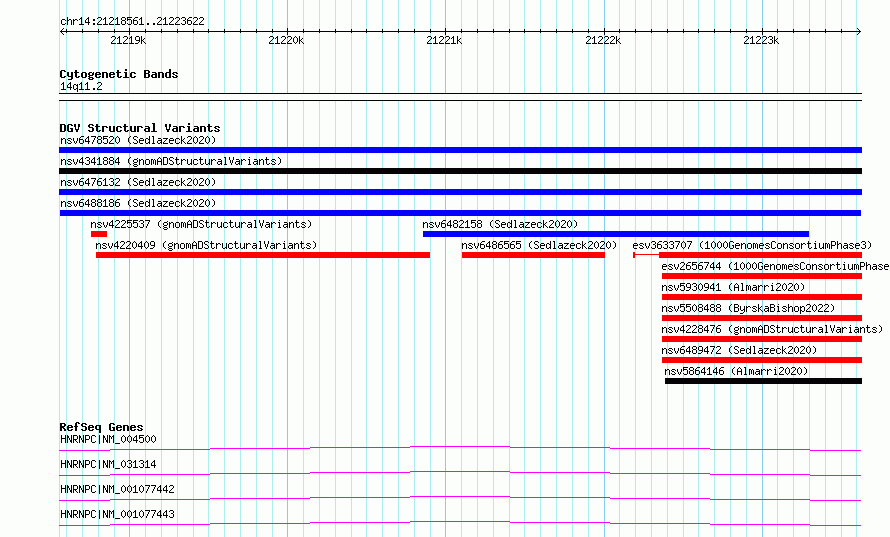Image resolution: width=890 pixels, height=537 pixels.
Task: Open the nsv5930941 (Almarri2020) label
Action: coord(733,287)
